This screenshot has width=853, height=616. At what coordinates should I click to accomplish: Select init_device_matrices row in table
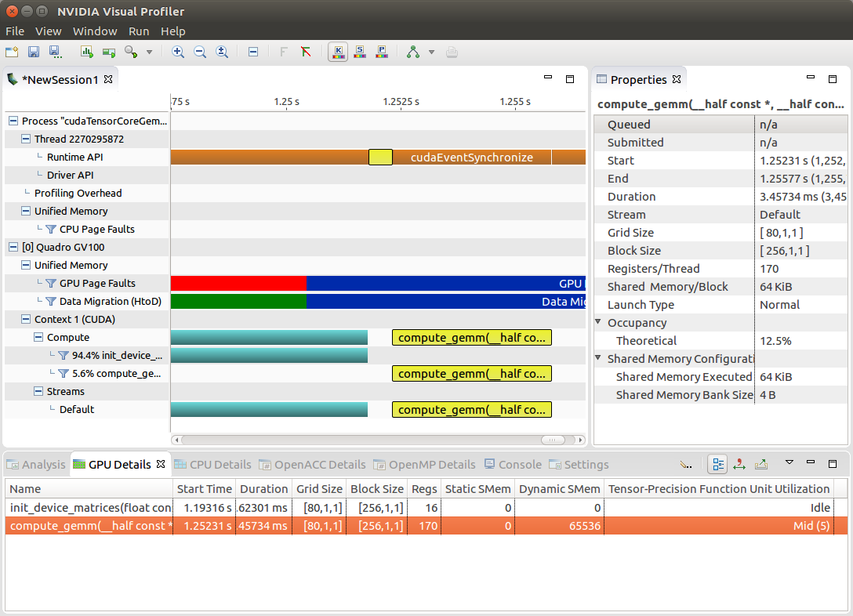[426, 508]
